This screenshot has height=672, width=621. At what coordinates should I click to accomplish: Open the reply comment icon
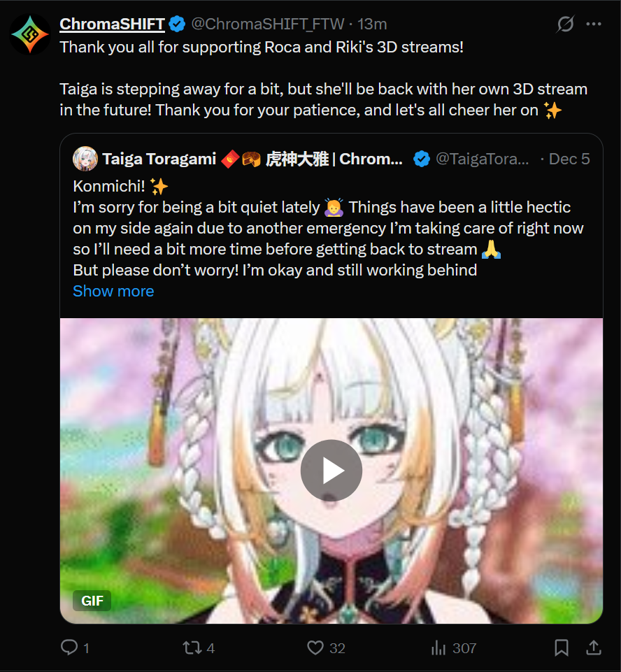[x=69, y=647]
